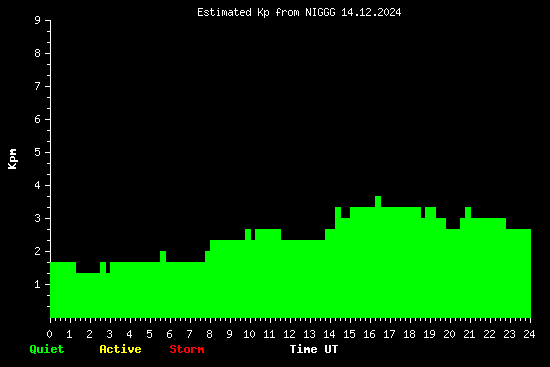Click the tallest bar peak near hour 16
550x367 pixels.
tap(378, 201)
